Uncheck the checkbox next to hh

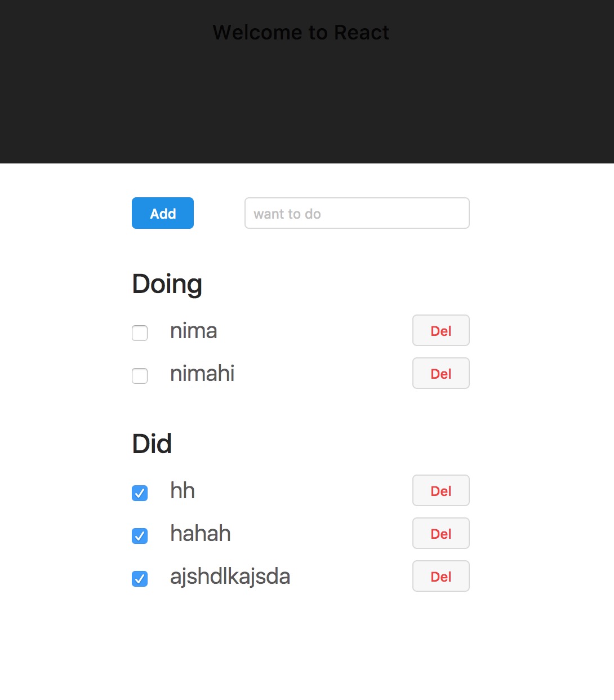139,493
